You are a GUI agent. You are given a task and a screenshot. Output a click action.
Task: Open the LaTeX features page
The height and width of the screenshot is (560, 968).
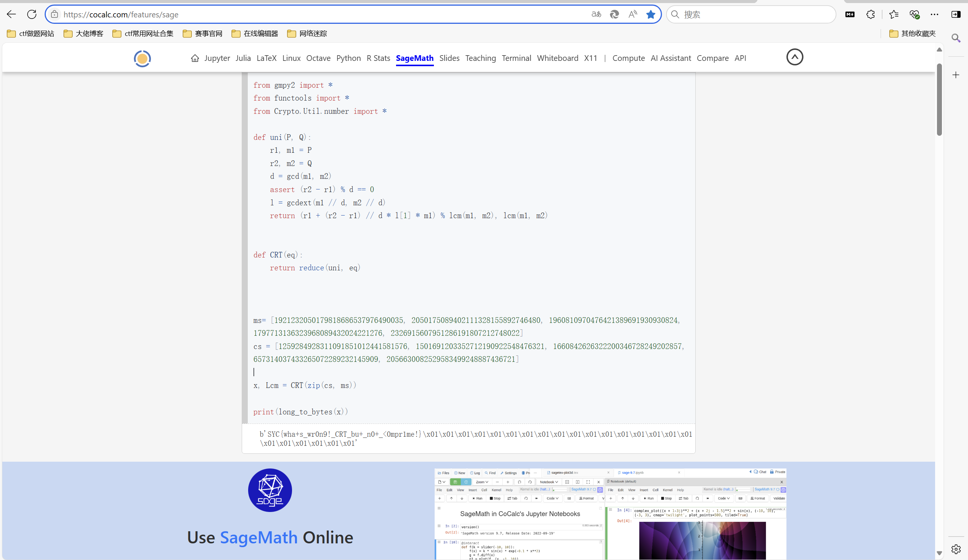tap(267, 58)
